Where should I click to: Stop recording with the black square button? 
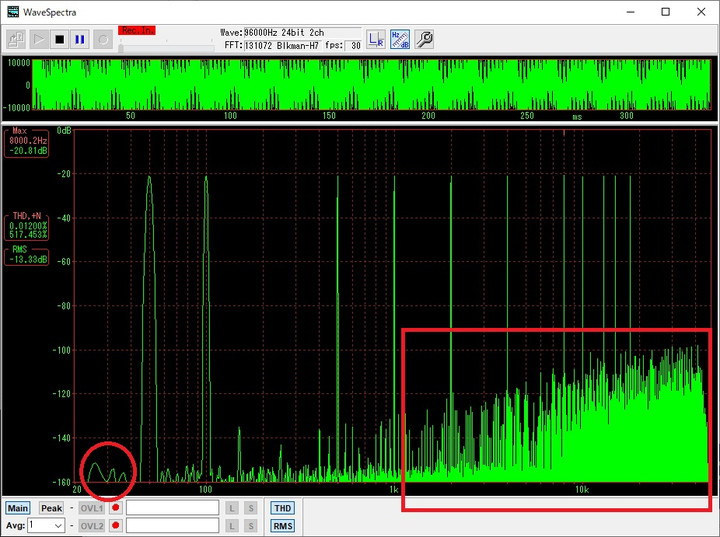coord(59,40)
